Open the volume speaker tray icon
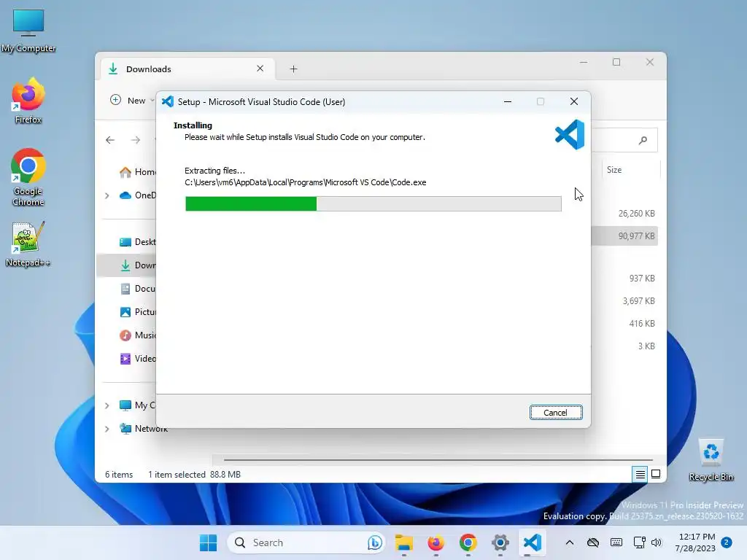 [657, 542]
